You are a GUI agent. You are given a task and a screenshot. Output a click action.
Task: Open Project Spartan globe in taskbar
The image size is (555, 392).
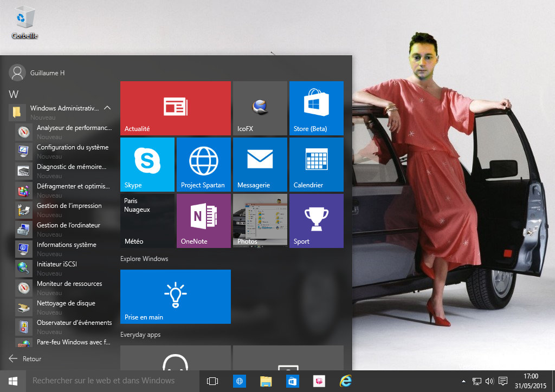click(x=240, y=381)
